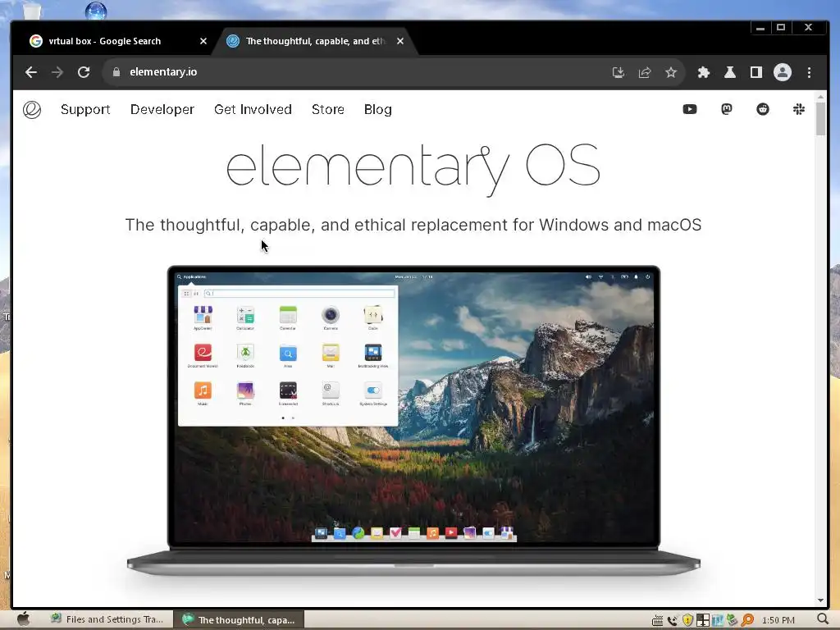Bookmark this tab with the star
The image size is (840, 630).
(x=671, y=72)
